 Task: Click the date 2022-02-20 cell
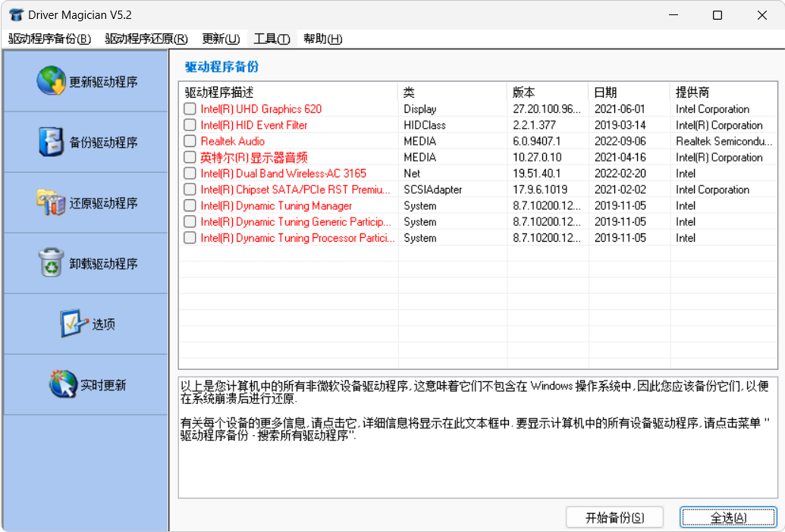(x=620, y=174)
